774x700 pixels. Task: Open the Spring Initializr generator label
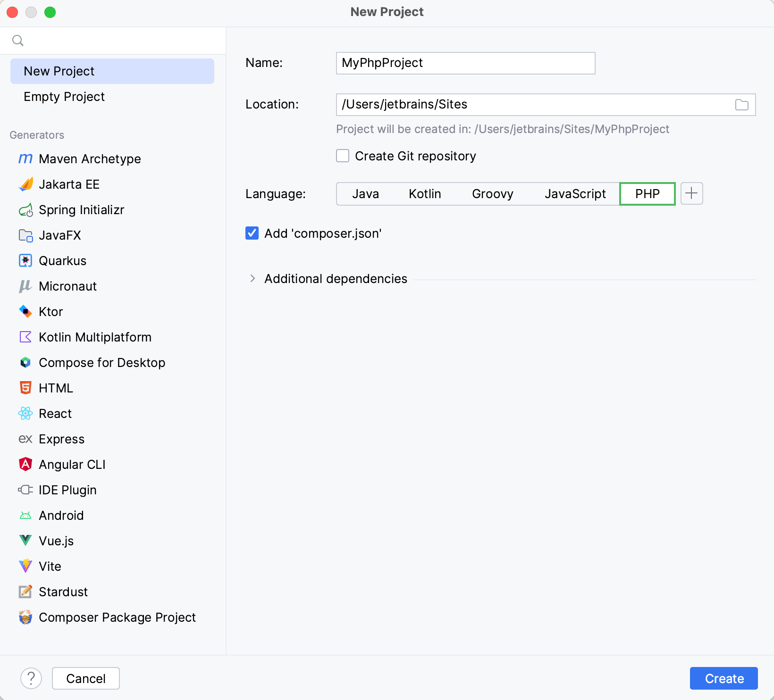click(82, 210)
